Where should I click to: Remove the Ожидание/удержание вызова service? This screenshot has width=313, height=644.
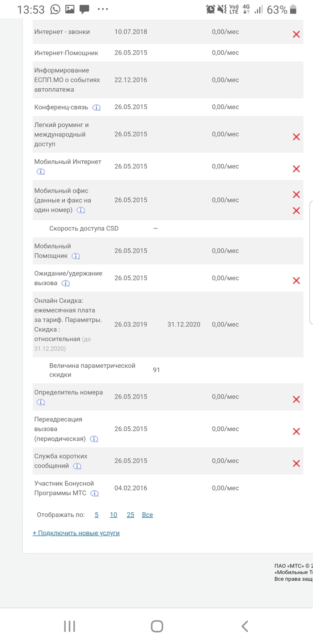point(296,281)
